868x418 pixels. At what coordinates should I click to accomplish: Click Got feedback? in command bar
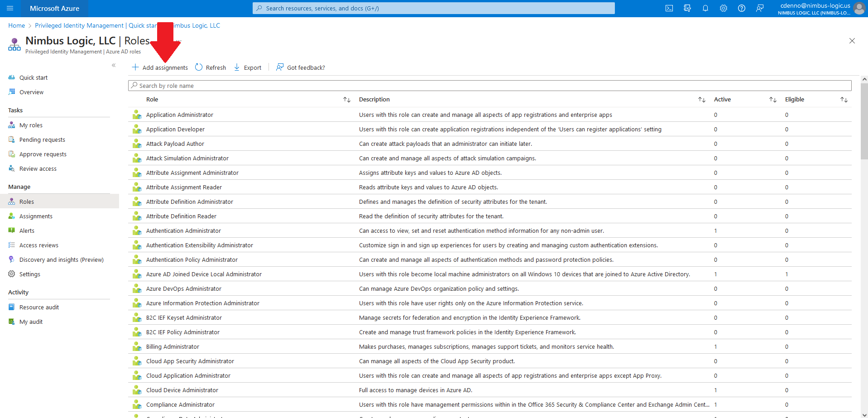click(301, 67)
